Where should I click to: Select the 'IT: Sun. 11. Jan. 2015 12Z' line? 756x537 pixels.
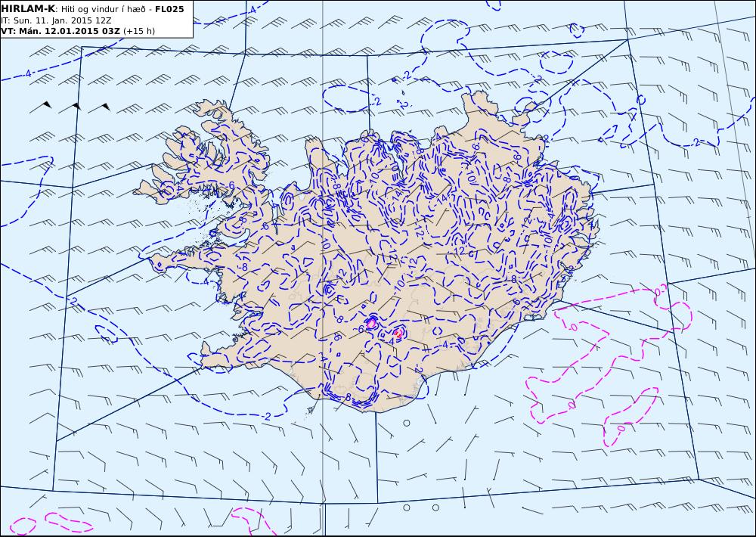55,20
